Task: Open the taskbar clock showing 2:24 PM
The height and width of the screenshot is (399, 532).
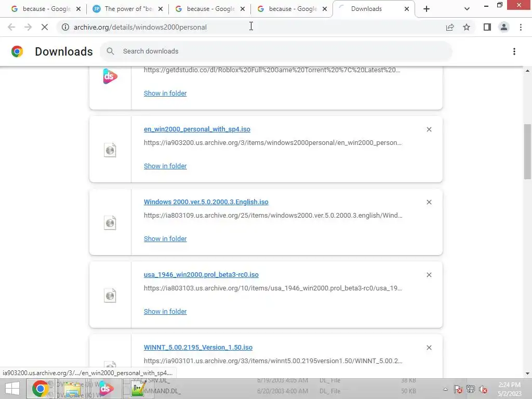Action: pos(509,389)
